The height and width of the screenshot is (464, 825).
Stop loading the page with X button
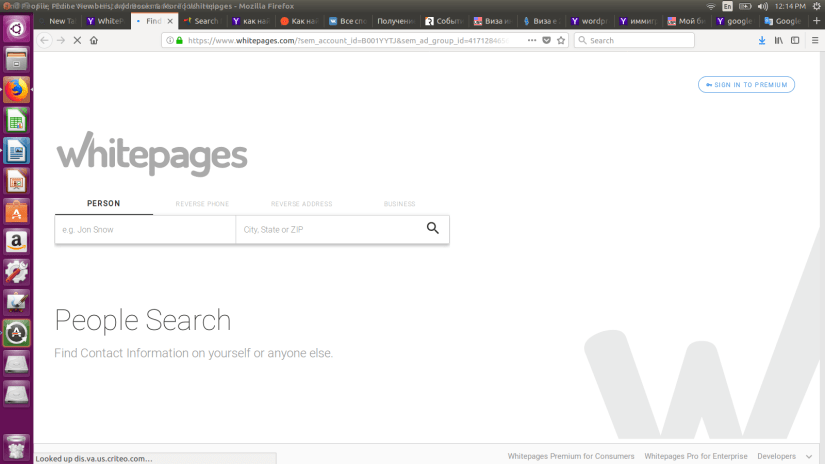pos(77,41)
